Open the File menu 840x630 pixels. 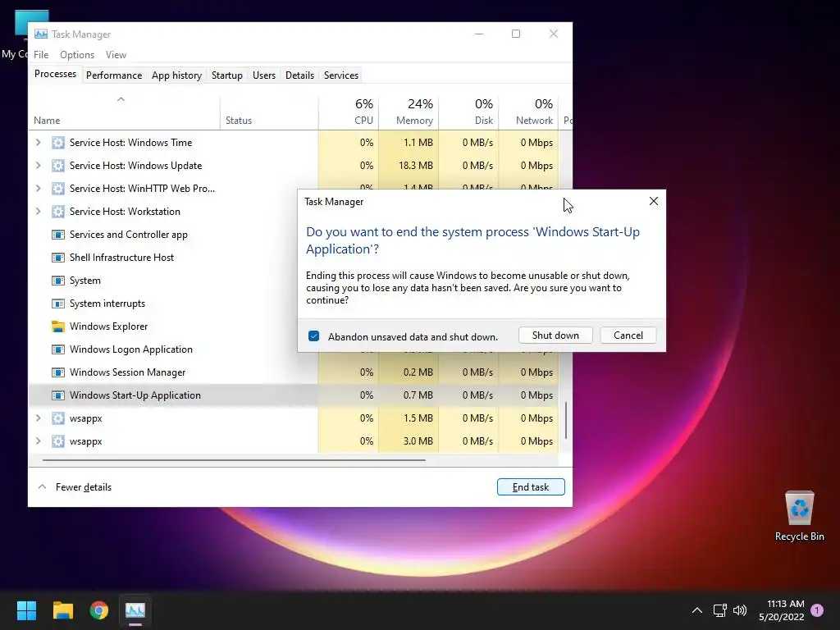41,55
